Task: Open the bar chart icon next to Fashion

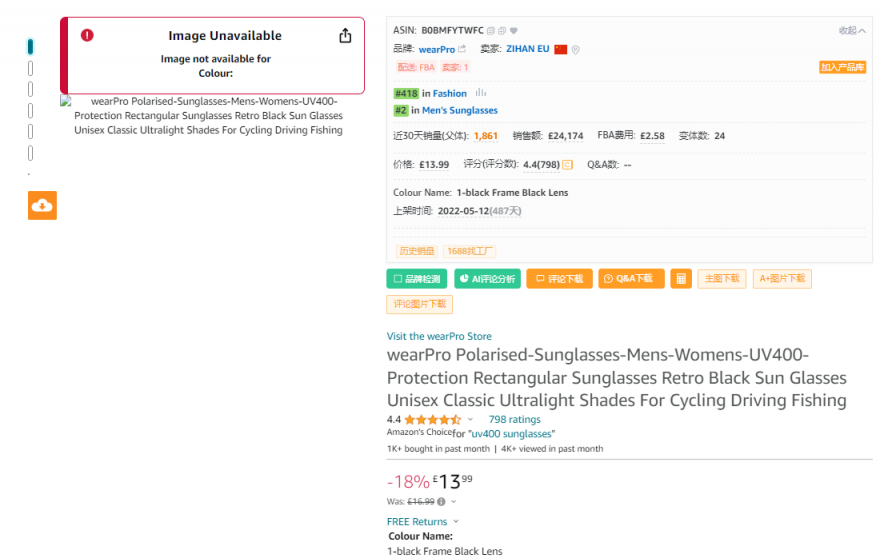Action: (481, 93)
